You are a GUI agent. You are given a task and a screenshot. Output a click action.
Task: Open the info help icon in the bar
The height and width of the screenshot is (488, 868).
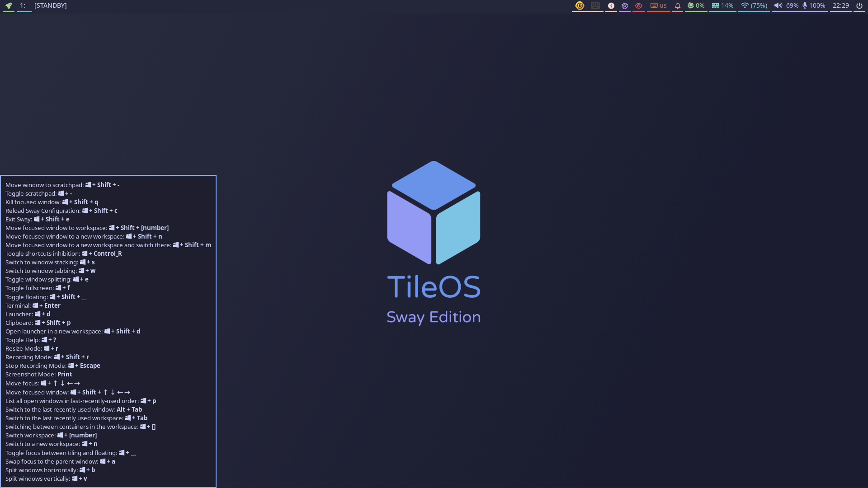(x=611, y=6)
